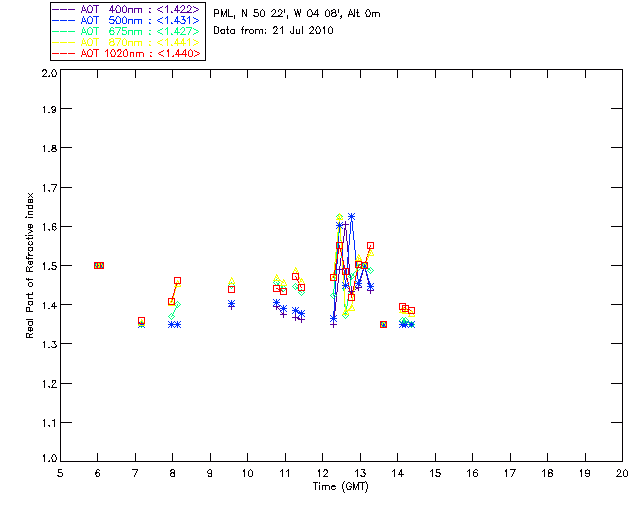Click the 1.1 y-axis tick label
Image resolution: width=640 pixels, height=512 pixels.
pyautogui.click(x=49, y=423)
